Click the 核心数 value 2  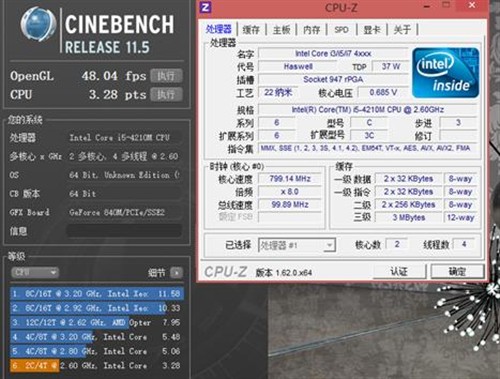[397, 244]
